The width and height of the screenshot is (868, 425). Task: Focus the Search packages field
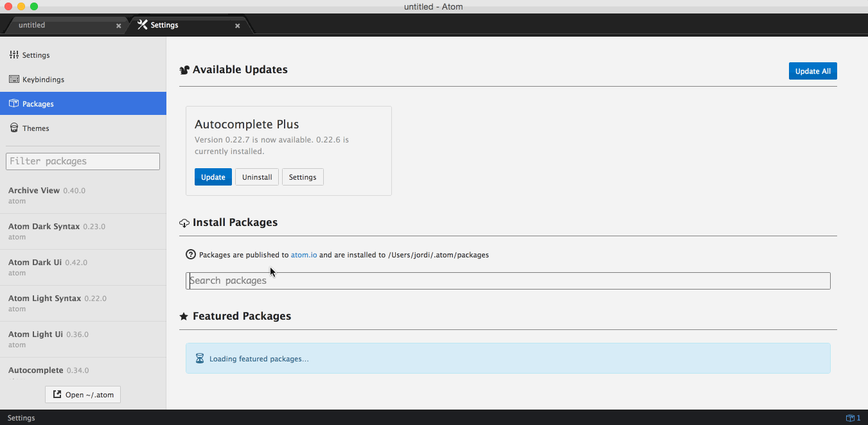pos(508,281)
